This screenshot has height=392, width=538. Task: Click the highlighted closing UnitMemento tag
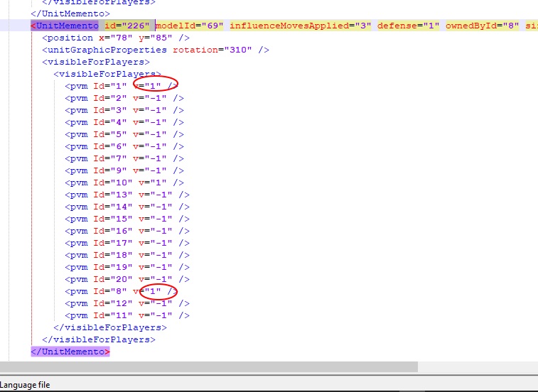coord(70,352)
